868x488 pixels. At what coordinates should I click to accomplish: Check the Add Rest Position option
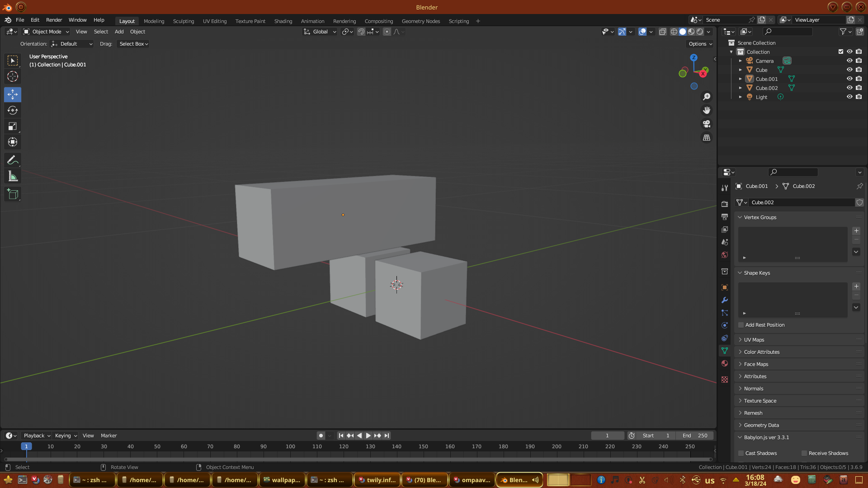click(x=741, y=325)
